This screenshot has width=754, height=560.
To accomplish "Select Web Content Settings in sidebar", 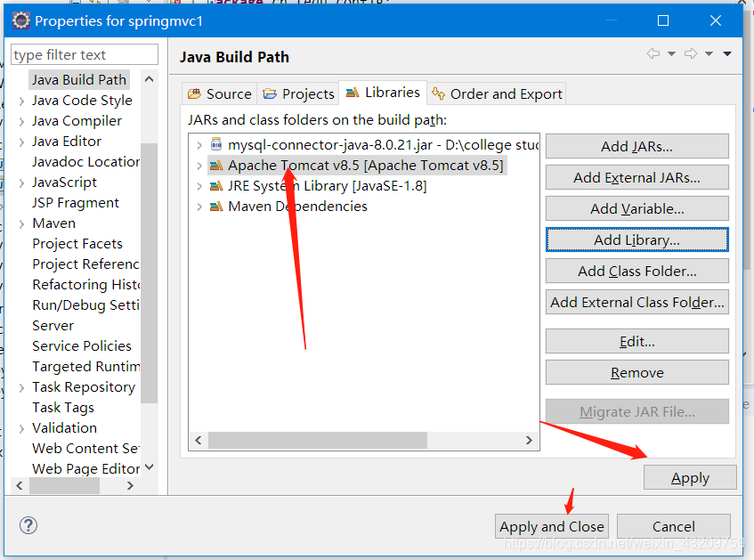I will (x=85, y=449).
